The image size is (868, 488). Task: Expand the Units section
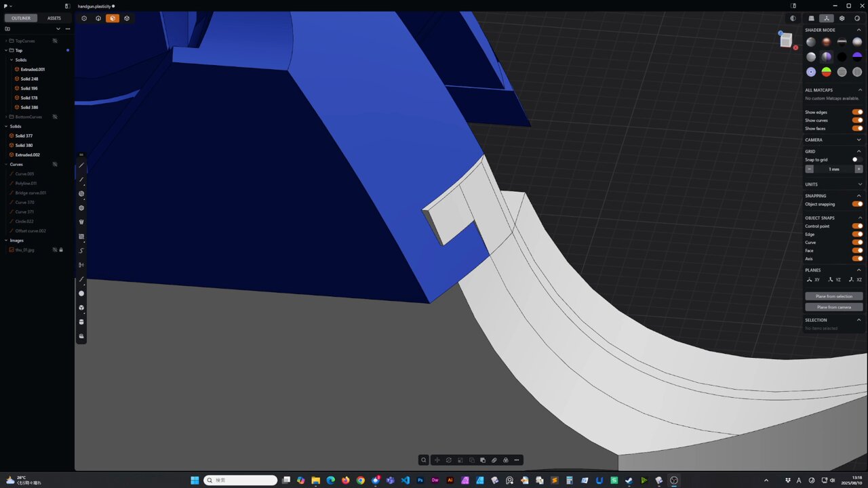(x=859, y=184)
